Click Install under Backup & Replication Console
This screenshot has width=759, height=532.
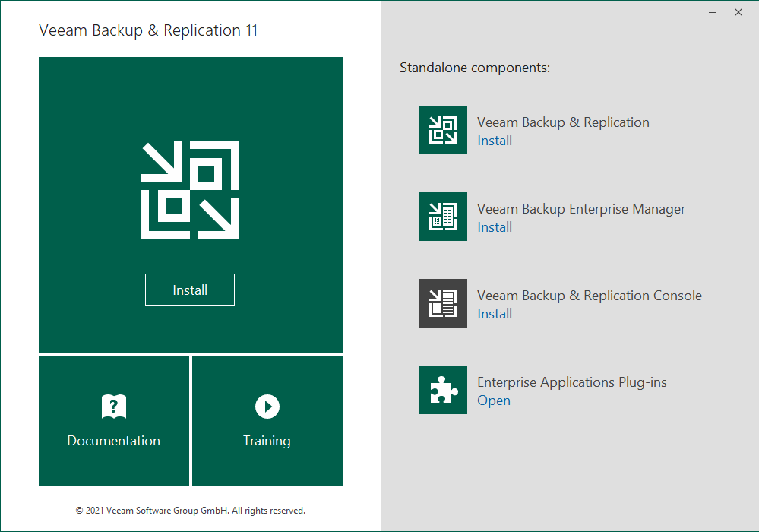coord(495,314)
